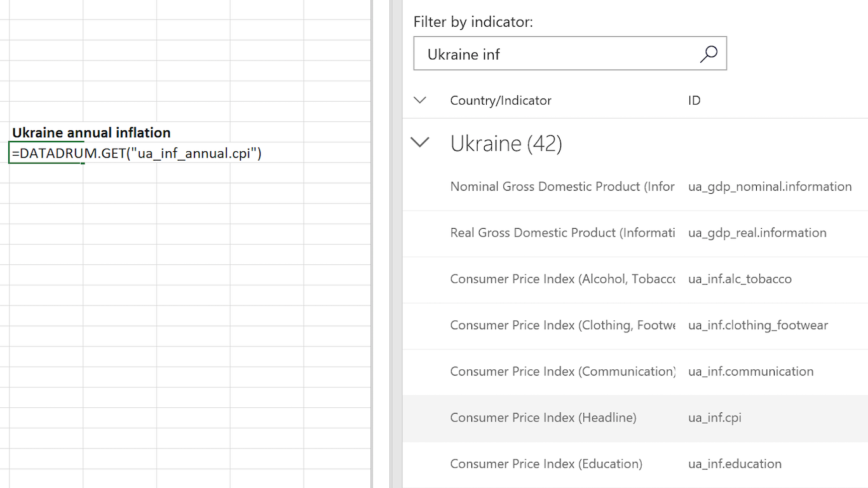Click ID ua_gdp_nominal.information
The height and width of the screenshot is (488, 868).
[770, 187]
